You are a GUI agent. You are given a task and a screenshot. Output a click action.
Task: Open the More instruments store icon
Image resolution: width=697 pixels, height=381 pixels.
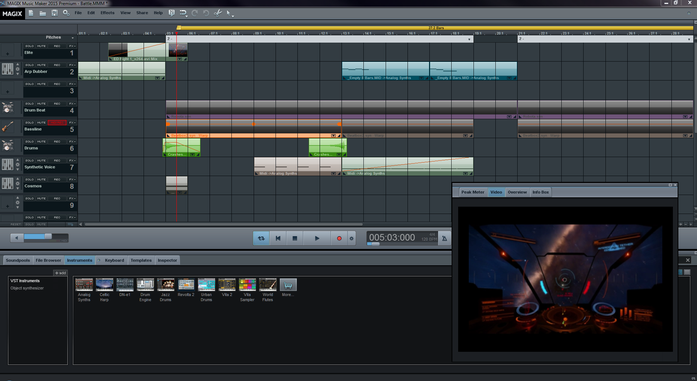(288, 285)
